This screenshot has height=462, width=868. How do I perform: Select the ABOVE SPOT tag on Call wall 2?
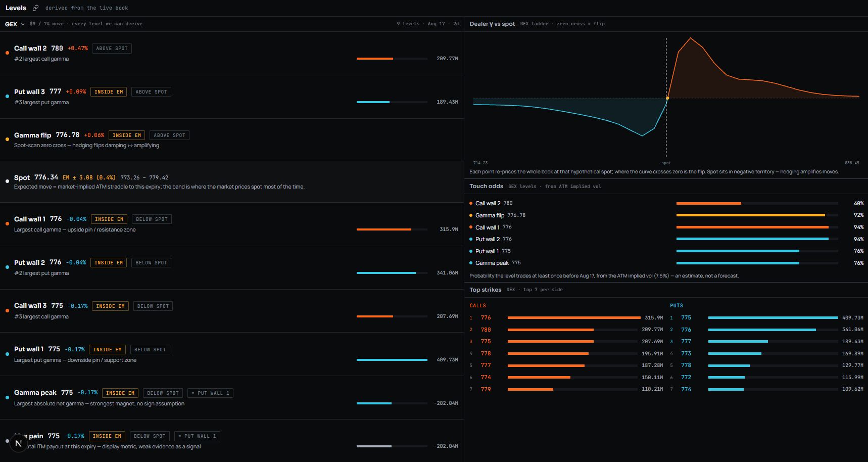112,49
